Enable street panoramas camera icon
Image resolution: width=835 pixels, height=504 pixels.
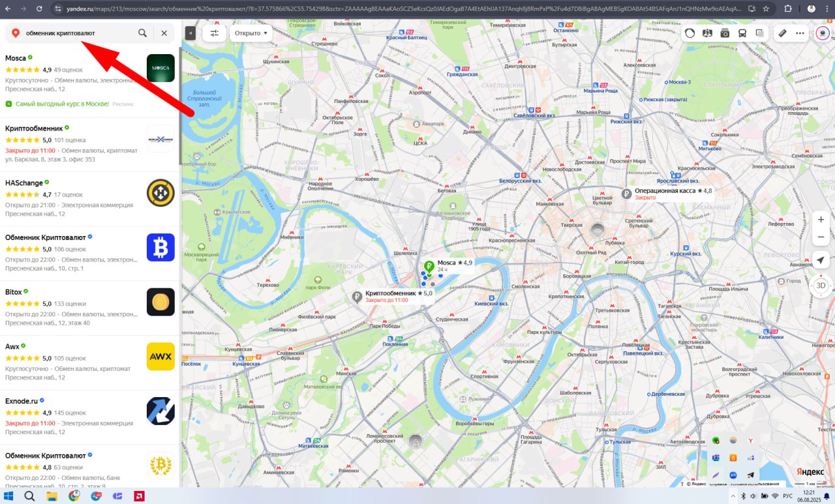(x=725, y=33)
